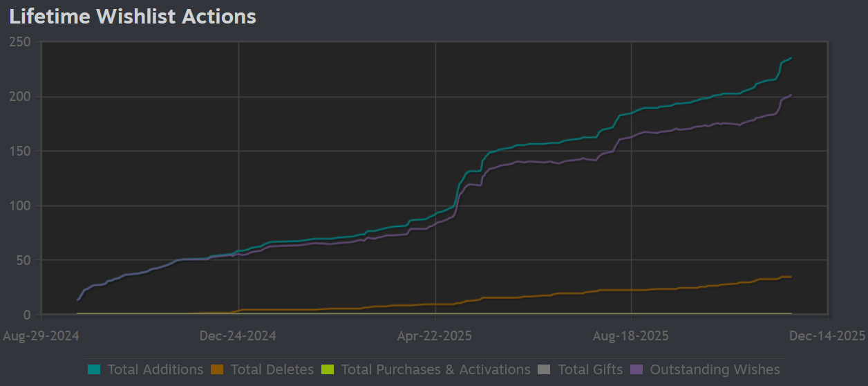The image size is (868, 386).
Task: Click the gray Total Gifts legend swatch
Action: click(544, 370)
